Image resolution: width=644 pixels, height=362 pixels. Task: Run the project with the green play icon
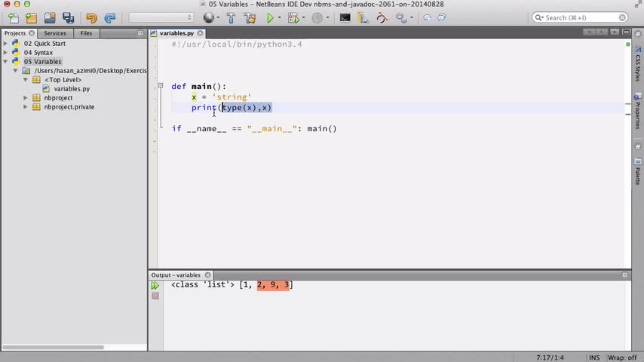coord(270,17)
